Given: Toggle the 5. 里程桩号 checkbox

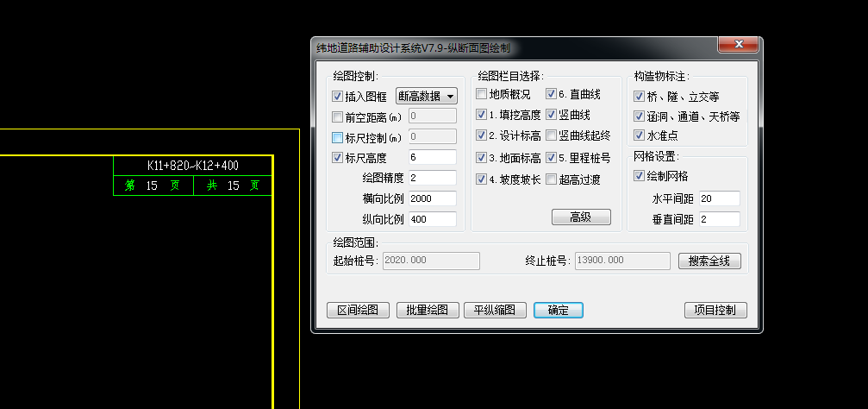Looking at the screenshot, I should (x=551, y=158).
